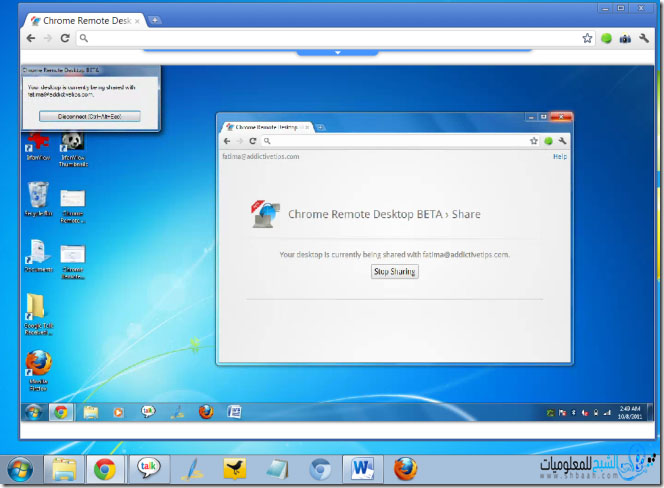Click remote taskbar clock
The width and height of the screenshot is (664, 488).
(629, 413)
